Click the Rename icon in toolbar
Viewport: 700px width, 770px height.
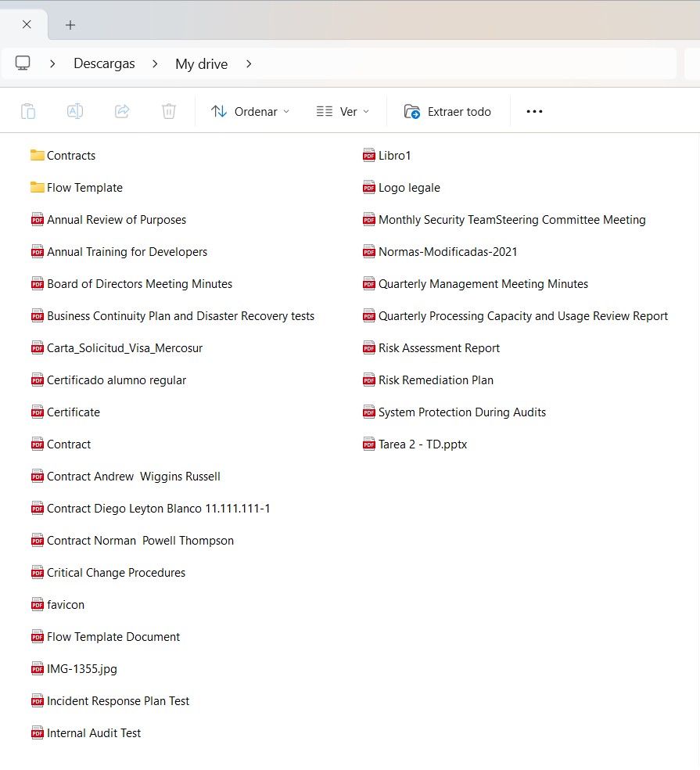click(74, 111)
